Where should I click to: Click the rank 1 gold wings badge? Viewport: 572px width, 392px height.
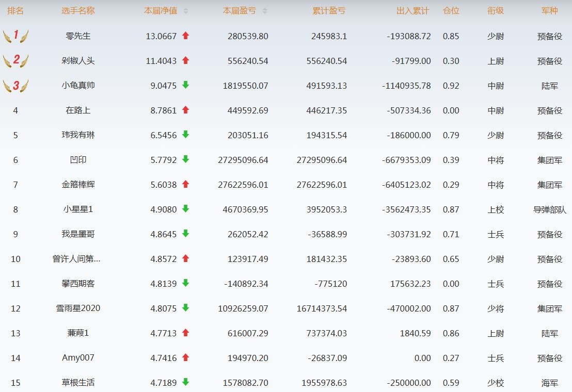pos(15,36)
